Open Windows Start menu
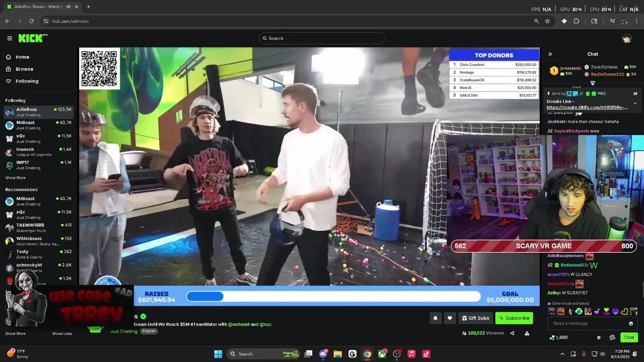This screenshot has height=362, width=644. pos(218,354)
